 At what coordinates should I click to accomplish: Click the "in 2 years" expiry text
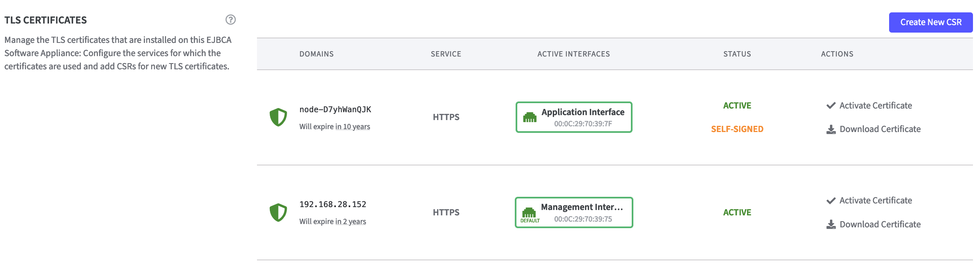[x=350, y=222]
